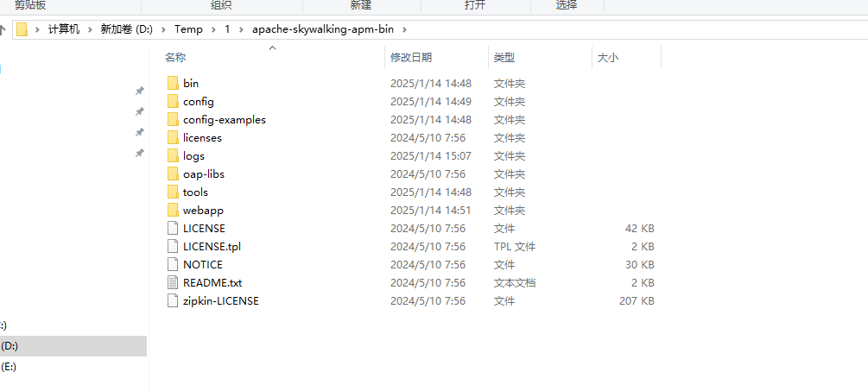Click the 207 KB size value
The width and height of the screenshot is (868, 391).
coord(637,301)
